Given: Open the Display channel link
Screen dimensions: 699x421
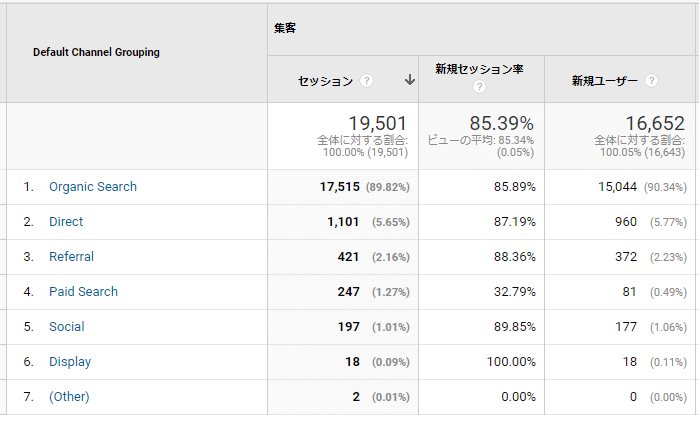Looking at the screenshot, I should [x=70, y=362].
